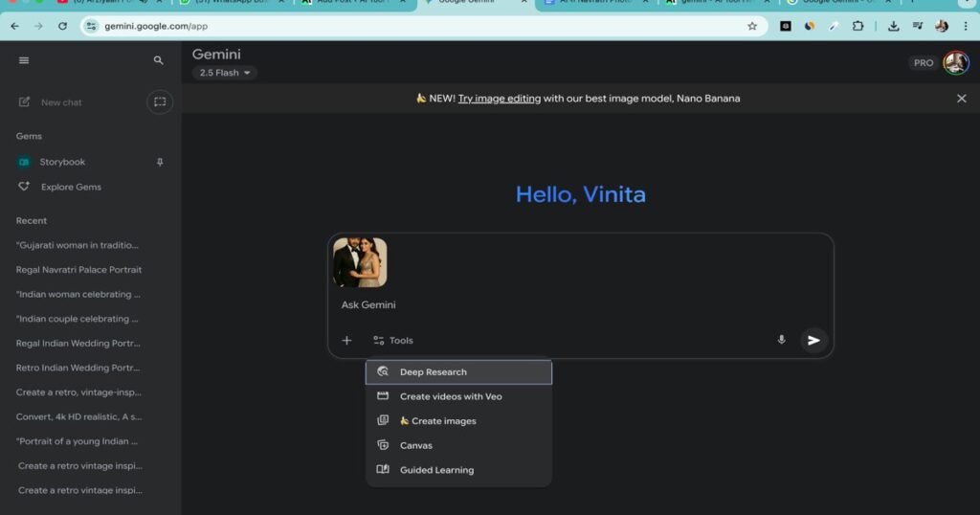Open the main menu hamburger icon
This screenshot has width=980, height=515.
pyautogui.click(x=24, y=60)
